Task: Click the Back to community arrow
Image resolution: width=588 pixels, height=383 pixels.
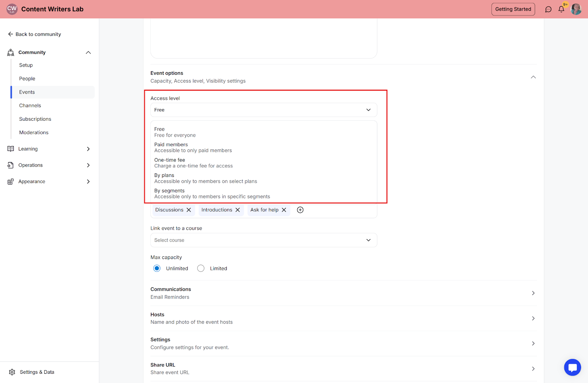Action: pyautogui.click(x=11, y=34)
